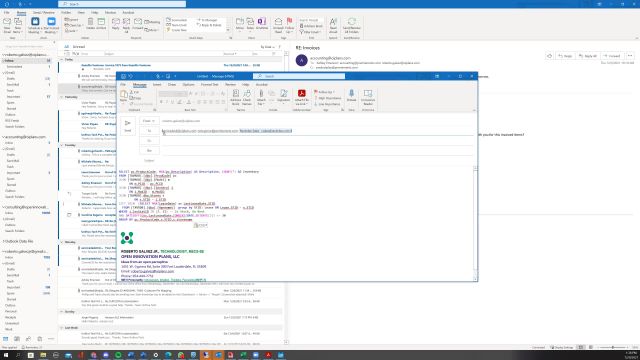Toggle Bold formatting in compose ribbon
The height and width of the screenshot is (360, 640).
(161, 102)
